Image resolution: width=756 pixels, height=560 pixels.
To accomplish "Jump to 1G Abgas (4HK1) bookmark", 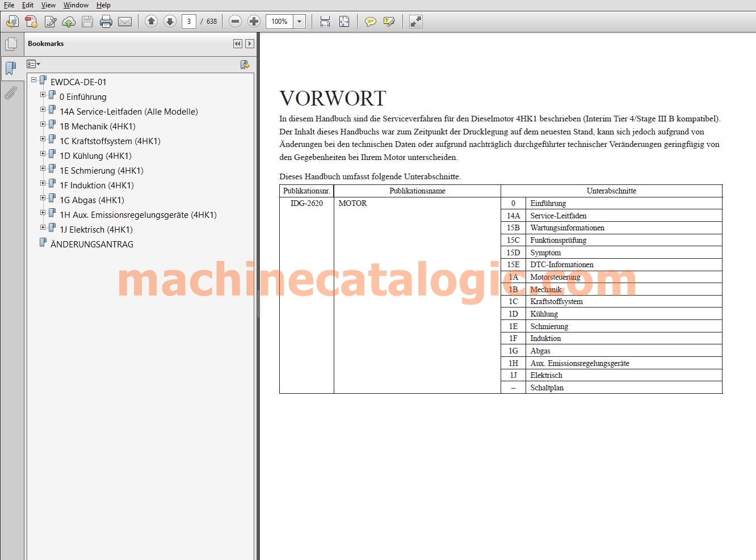I will (92, 200).
